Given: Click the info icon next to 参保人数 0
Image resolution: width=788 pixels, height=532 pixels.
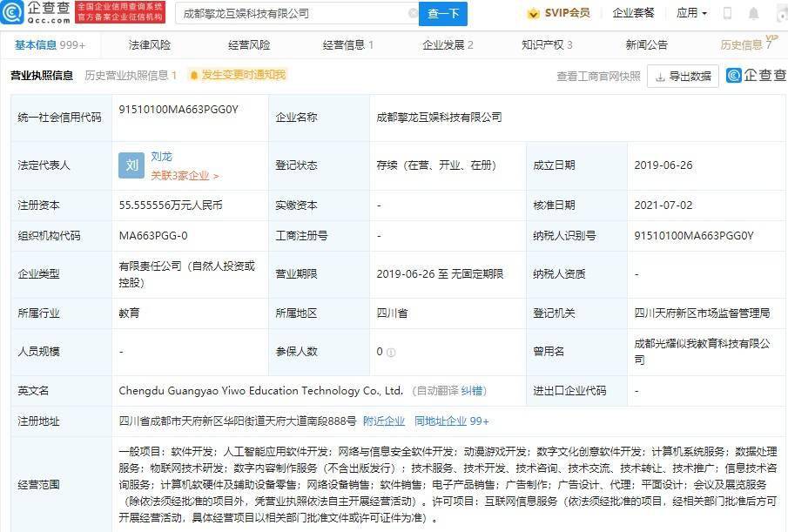Looking at the screenshot, I should pos(391,353).
